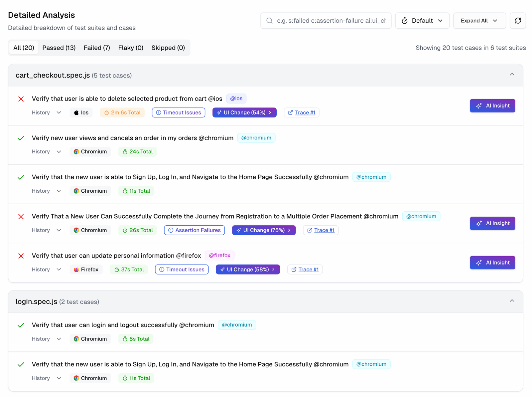The image size is (532, 397).
Task: Collapse the login.spec.js suite
Action: click(512, 301)
